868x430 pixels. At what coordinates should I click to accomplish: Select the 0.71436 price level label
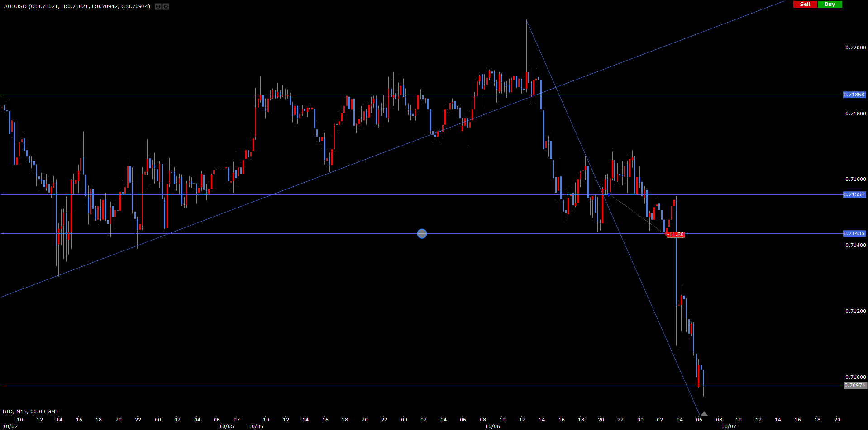pos(854,234)
